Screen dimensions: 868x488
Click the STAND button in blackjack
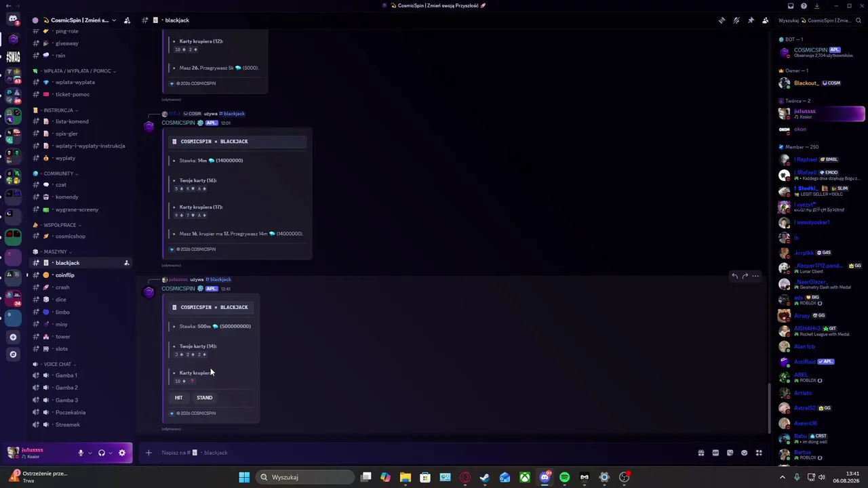tap(204, 398)
